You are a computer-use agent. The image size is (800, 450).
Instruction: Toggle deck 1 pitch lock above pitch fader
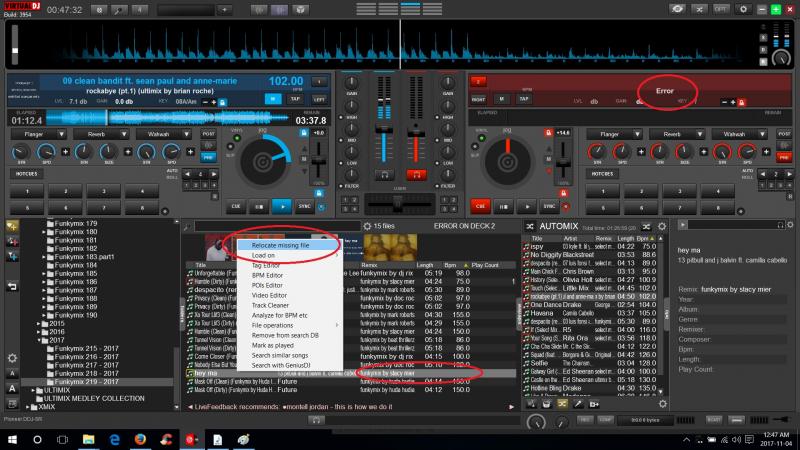click(304, 133)
